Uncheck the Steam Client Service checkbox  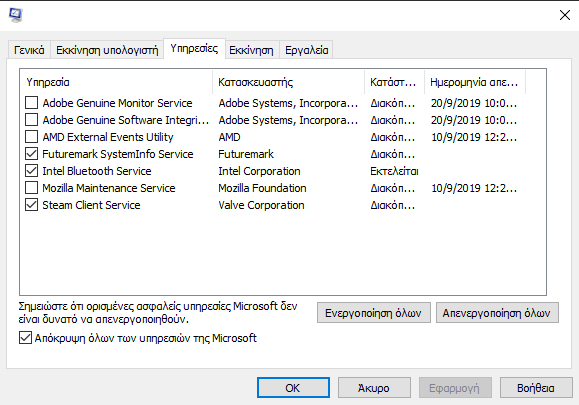[31, 205]
